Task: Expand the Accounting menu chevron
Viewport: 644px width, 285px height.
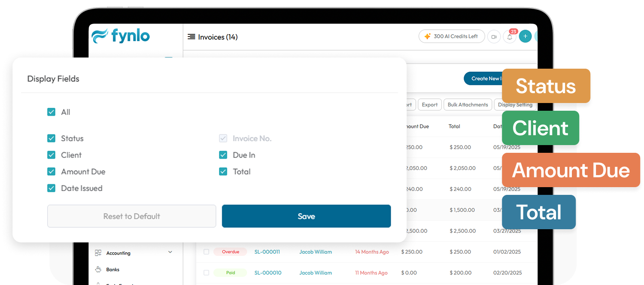Action: coord(170,252)
